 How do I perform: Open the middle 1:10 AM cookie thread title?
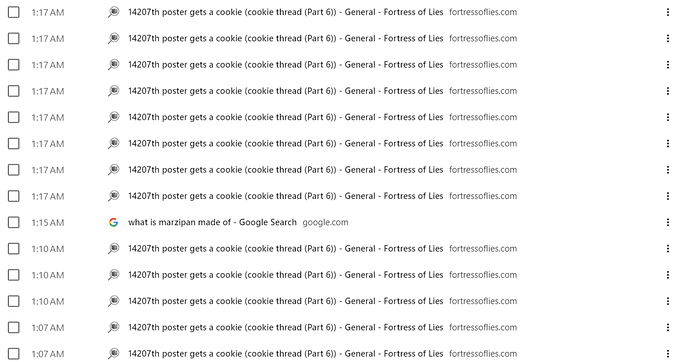pyautogui.click(x=286, y=275)
